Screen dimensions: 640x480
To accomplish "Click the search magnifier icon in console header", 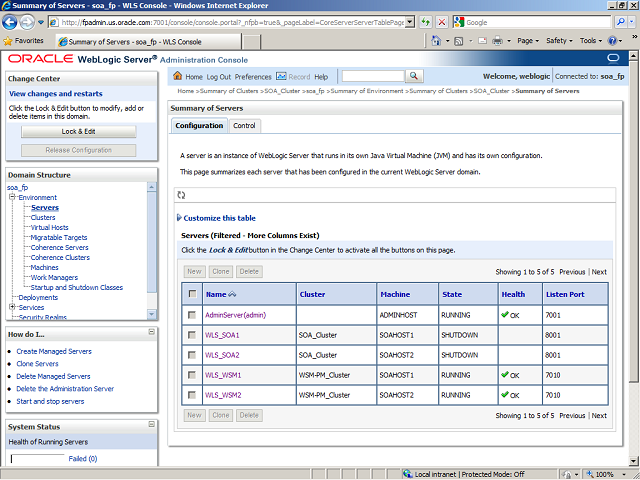I will pyautogui.click(x=415, y=77).
